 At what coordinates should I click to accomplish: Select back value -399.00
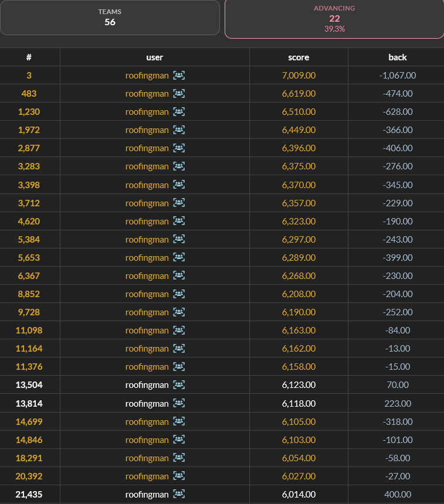coord(397,257)
